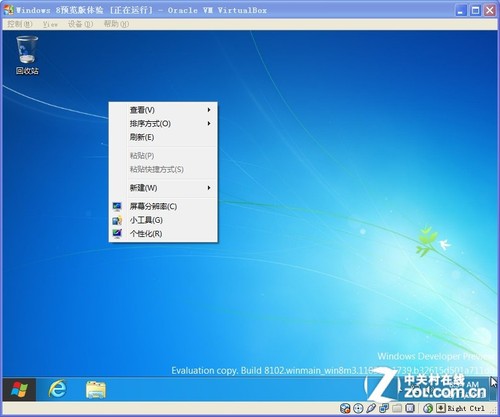The width and height of the screenshot is (500, 417).
Task: Select disabled 粘贴(P) menu entry
Action: (x=163, y=155)
